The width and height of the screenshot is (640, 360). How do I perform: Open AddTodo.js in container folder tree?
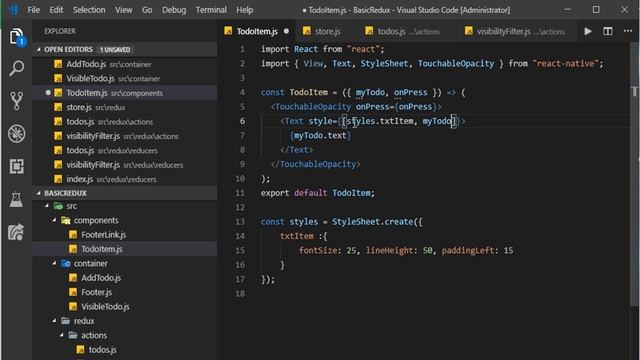[x=124, y=278]
